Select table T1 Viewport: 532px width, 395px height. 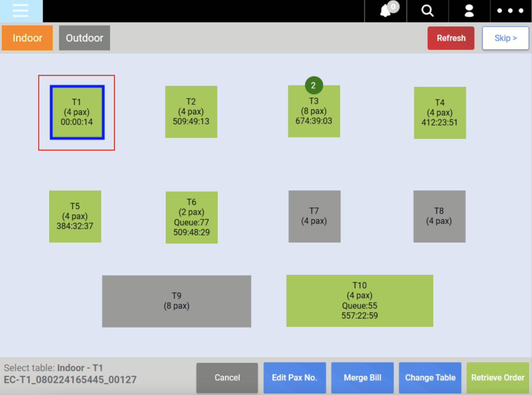77,112
